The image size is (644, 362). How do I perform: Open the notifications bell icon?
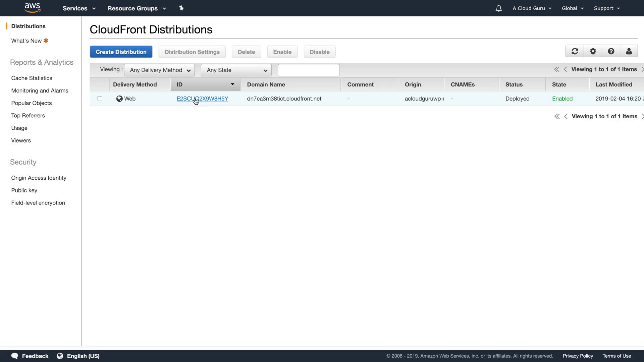click(498, 8)
